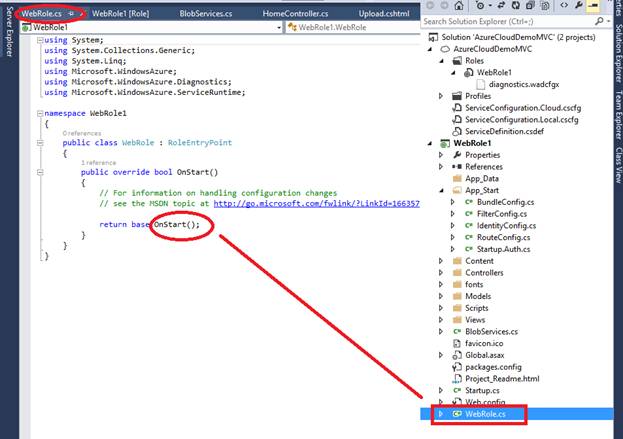The height and width of the screenshot is (439, 623).
Task: Open the Pending Changes Filter dropdown arrow
Action: click(x=490, y=6)
